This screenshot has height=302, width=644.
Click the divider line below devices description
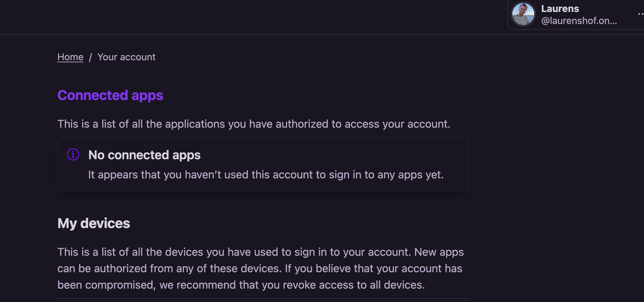[x=263, y=299]
